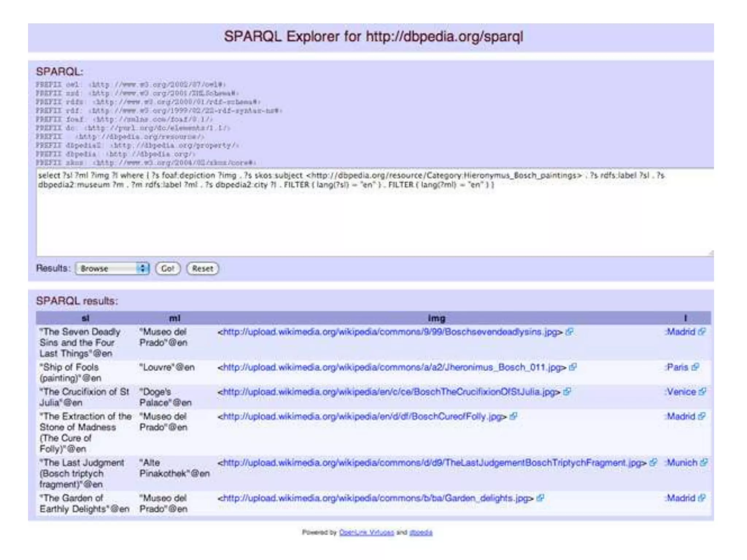Viewport: 747px width, 560px height.
Task: Click external link icon after Garden_delights.jpg
Action: pyautogui.click(x=540, y=498)
